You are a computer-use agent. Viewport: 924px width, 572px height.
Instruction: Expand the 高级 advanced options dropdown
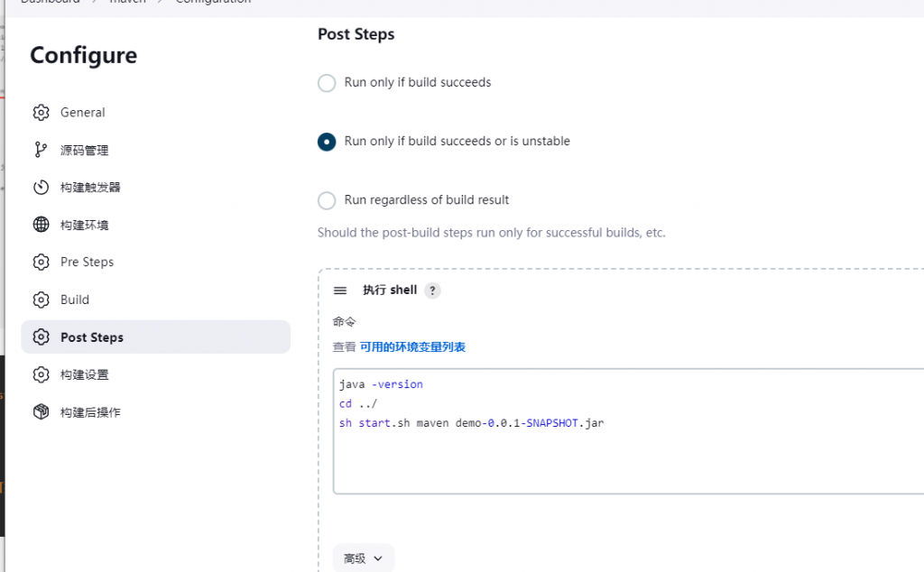click(363, 558)
